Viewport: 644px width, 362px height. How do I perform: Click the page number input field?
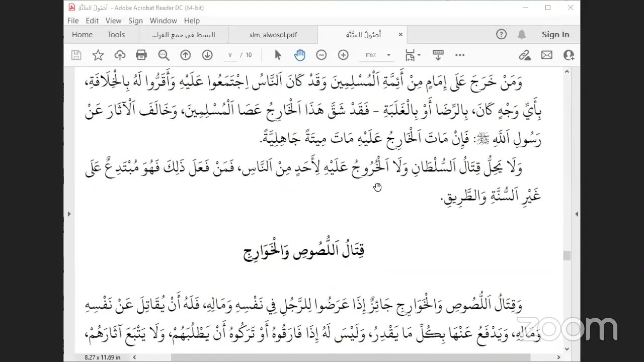point(230,55)
